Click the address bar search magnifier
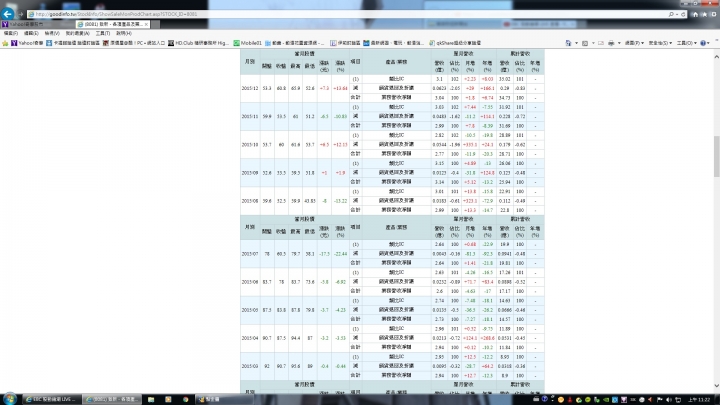The width and height of the screenshot is (720, 405). pos(671,14)
